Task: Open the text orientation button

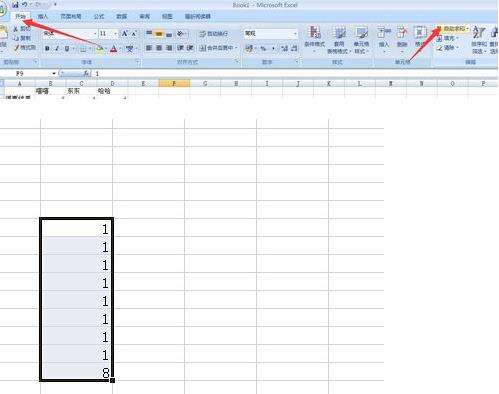Action: [x=181, y=33]
